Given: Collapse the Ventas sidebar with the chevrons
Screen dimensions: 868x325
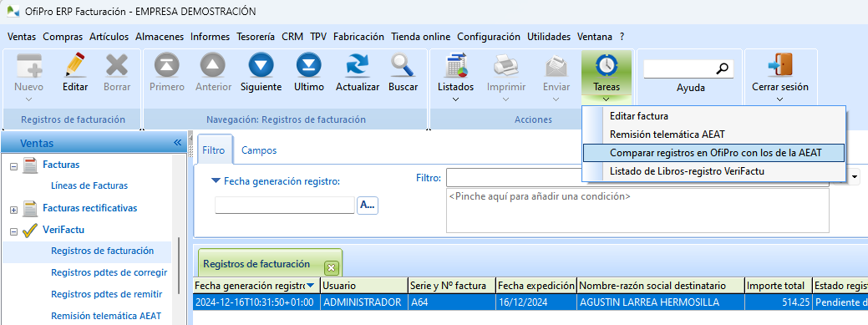Looking at the screenshot, I should (178, 143).
